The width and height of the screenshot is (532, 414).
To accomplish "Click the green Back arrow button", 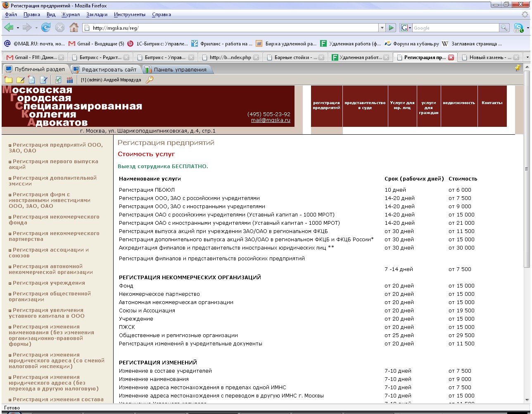I will (x=9, y=28).
